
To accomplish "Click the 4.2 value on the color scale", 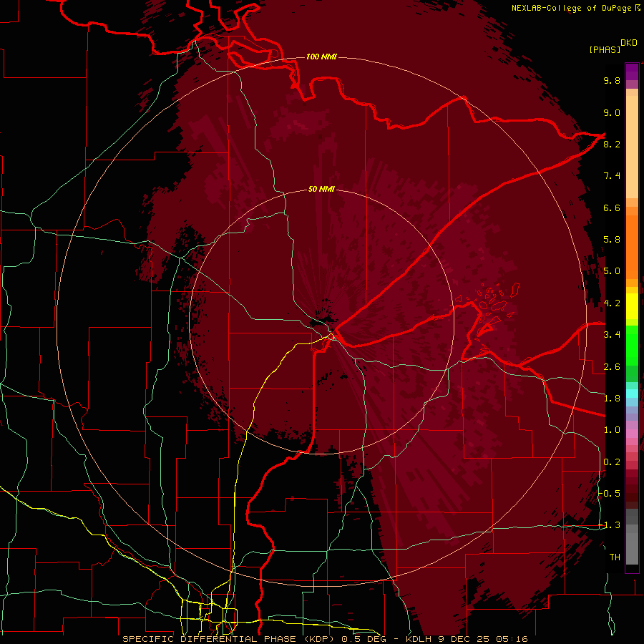I will 612,303.
